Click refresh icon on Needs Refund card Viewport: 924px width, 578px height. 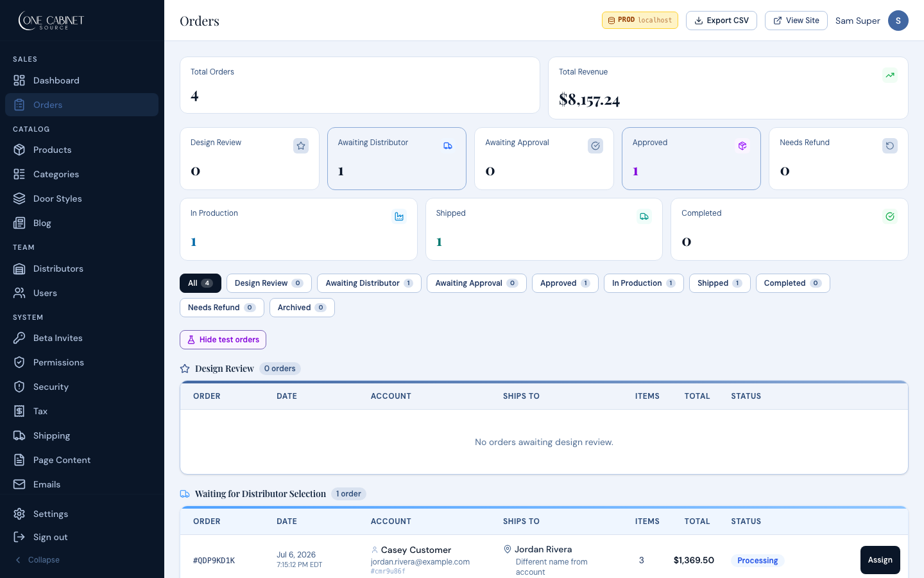(890, 146)
